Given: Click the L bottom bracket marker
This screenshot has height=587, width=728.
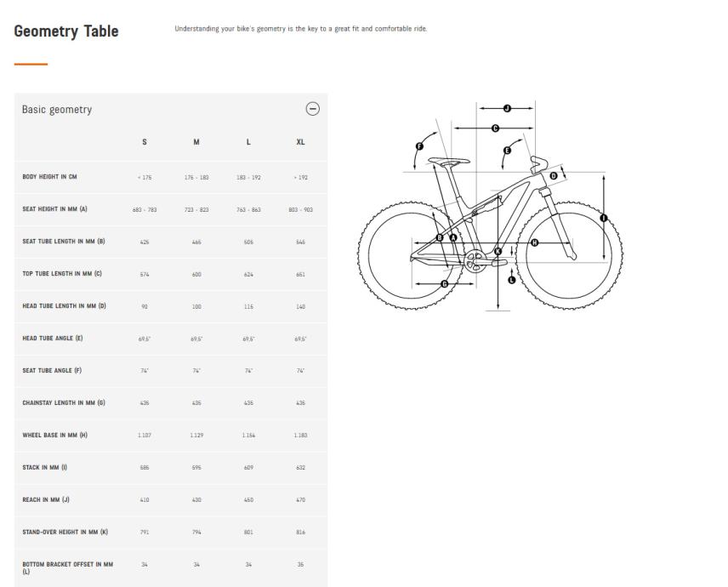Looking at the screenshot, I should [511, 279].
